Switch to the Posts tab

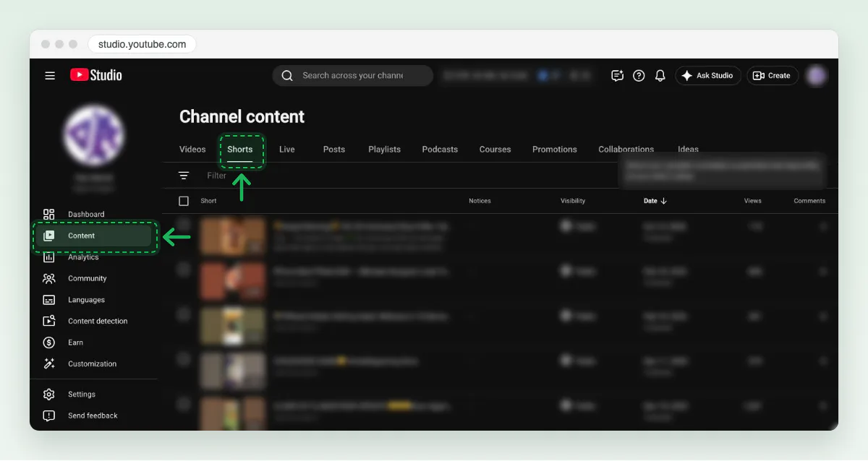(x=333, y=150)
